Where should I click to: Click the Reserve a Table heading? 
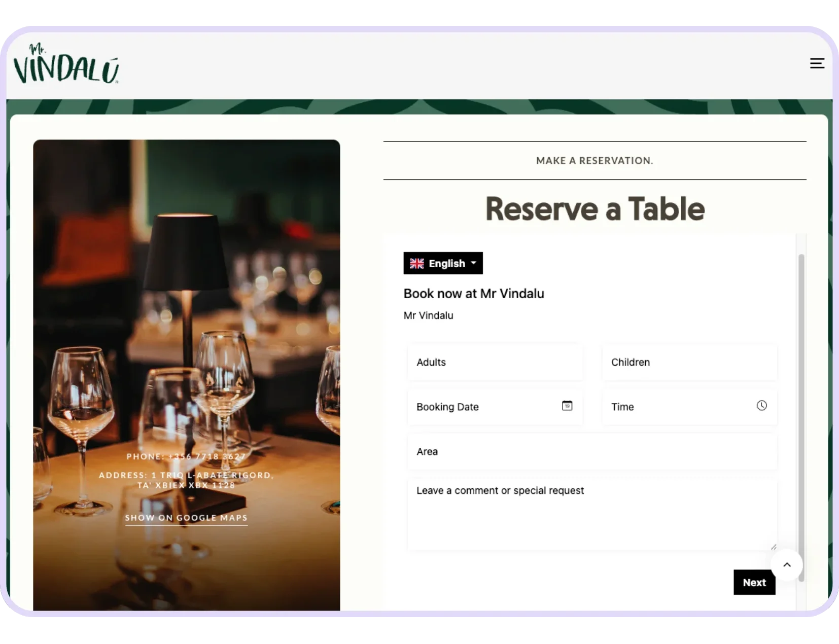coord(595,209)
